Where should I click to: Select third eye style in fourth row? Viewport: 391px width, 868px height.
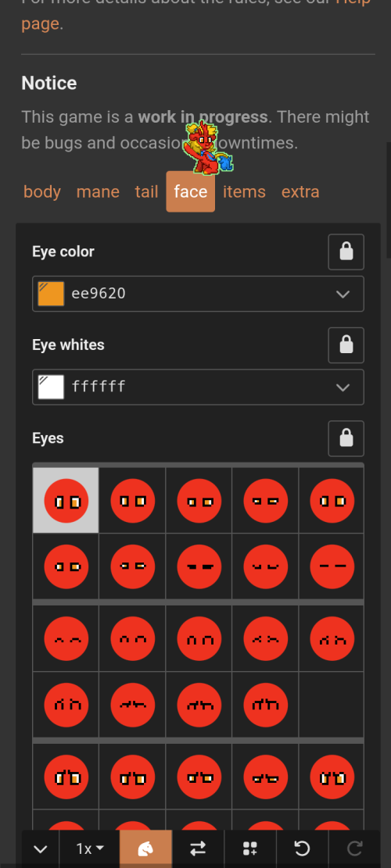coord(199,705)
